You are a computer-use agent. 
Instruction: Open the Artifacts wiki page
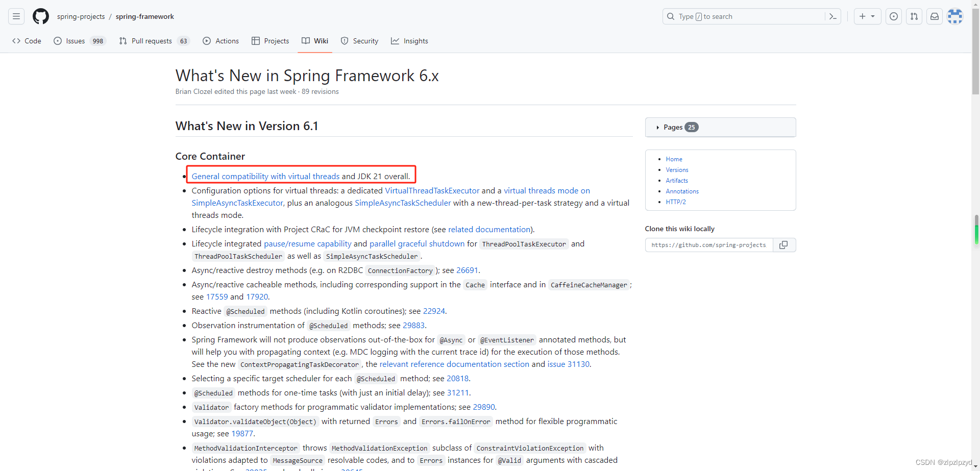point(677,181)
